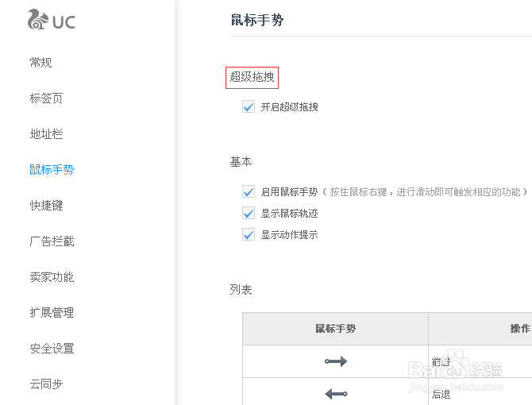Toggle 显示动作提示 checkbox
Image resolution: width=532 pixels, height=405 pixels.
249,235
